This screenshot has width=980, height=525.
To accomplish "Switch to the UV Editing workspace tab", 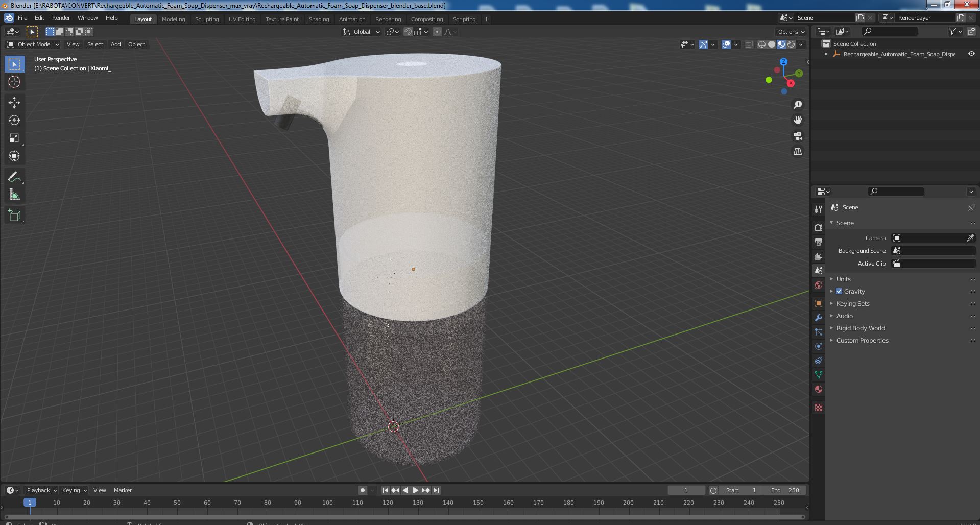I will point(242,19).
